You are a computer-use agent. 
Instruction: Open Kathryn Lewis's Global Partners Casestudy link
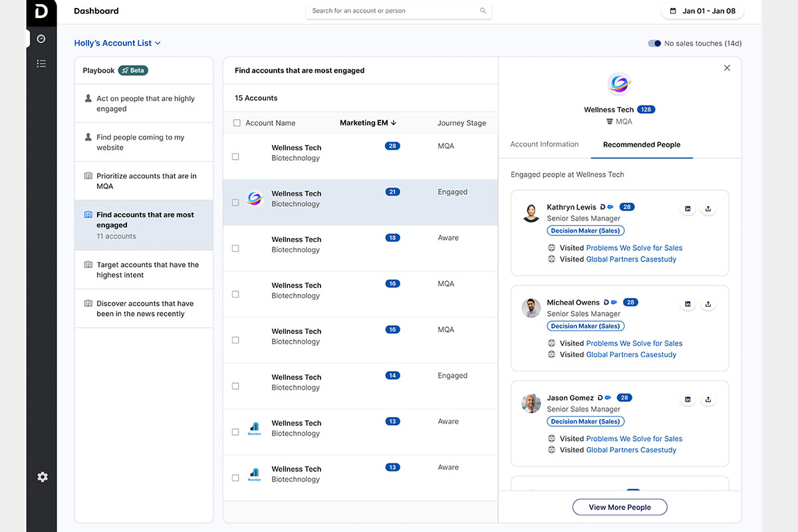pos(630,259)
